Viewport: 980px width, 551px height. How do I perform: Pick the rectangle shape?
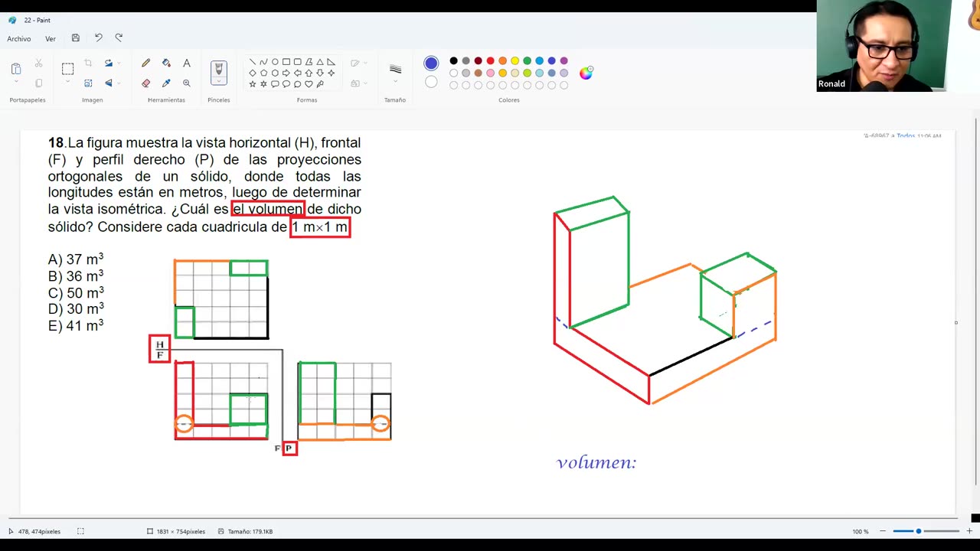pos(286,62)
